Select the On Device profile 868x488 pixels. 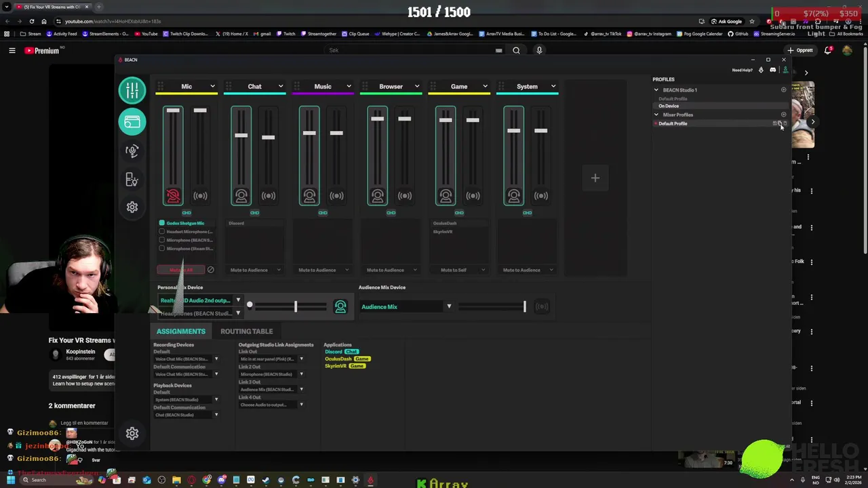tap(722, 106)
